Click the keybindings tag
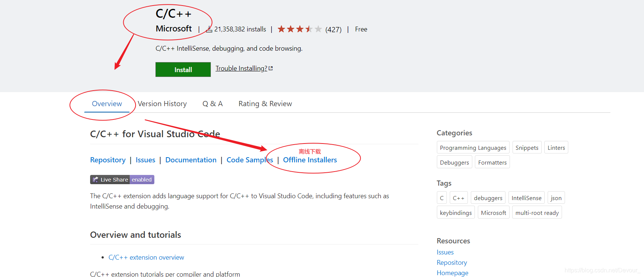 pyautogui.click(x=456, y=213)
